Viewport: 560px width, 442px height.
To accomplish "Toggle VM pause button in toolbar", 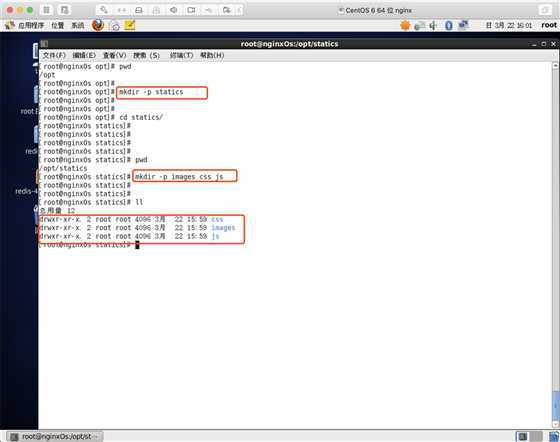I will pos(46,10).
